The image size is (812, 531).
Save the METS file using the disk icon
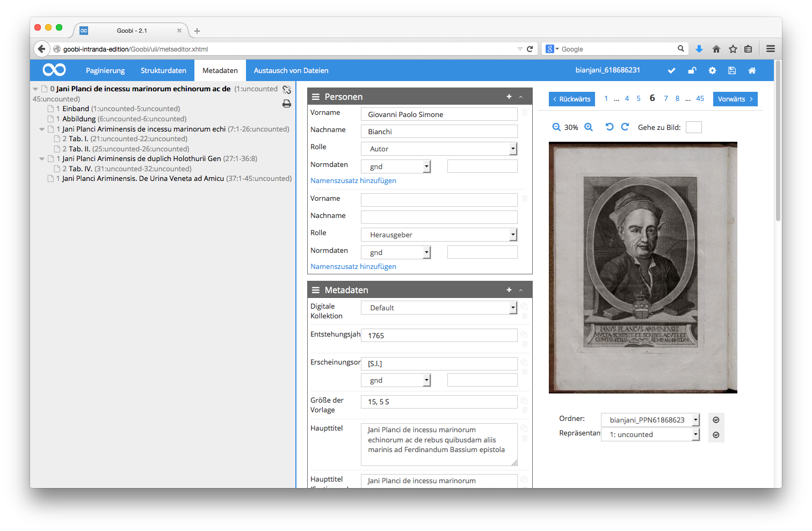click(x=732, y=70)
